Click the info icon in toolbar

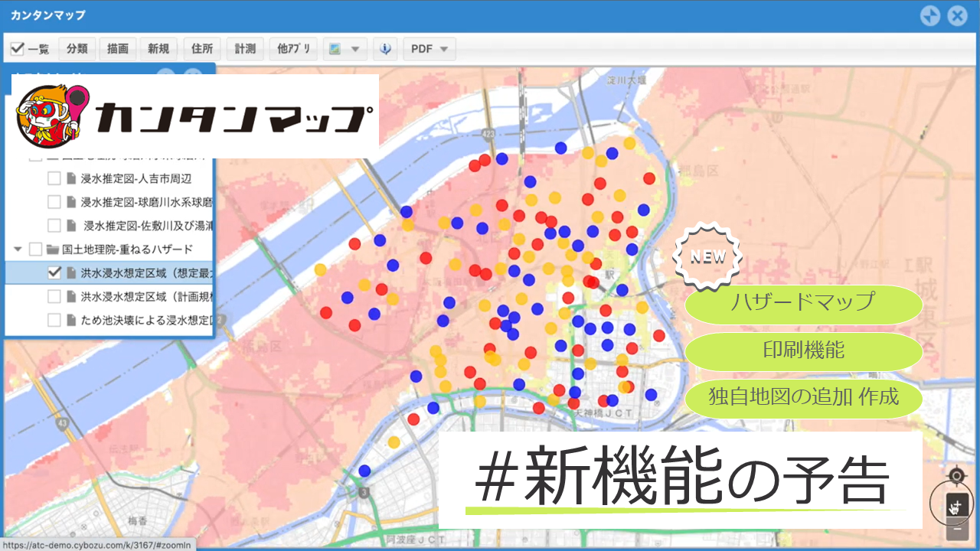tap(384, 49)
